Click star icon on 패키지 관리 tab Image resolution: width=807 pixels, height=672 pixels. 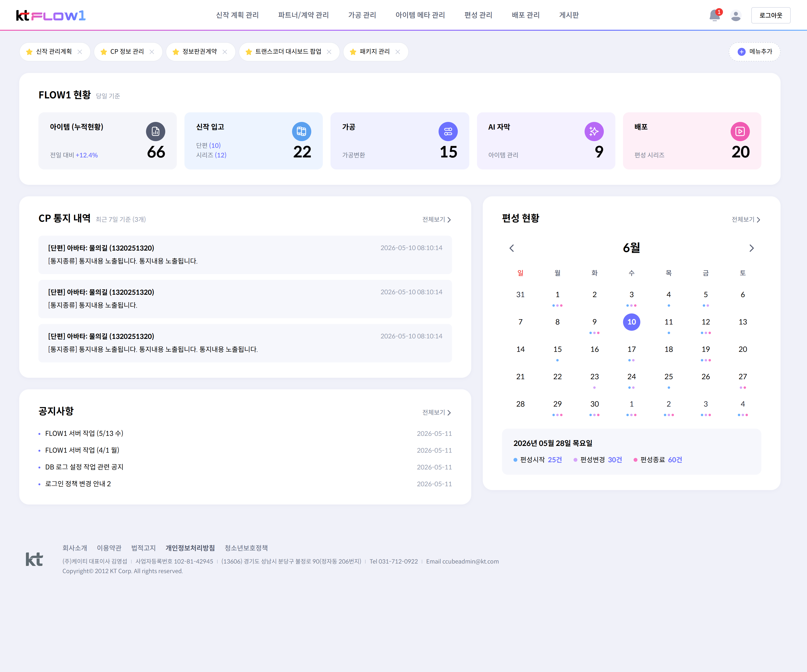[x=353, y=52]
